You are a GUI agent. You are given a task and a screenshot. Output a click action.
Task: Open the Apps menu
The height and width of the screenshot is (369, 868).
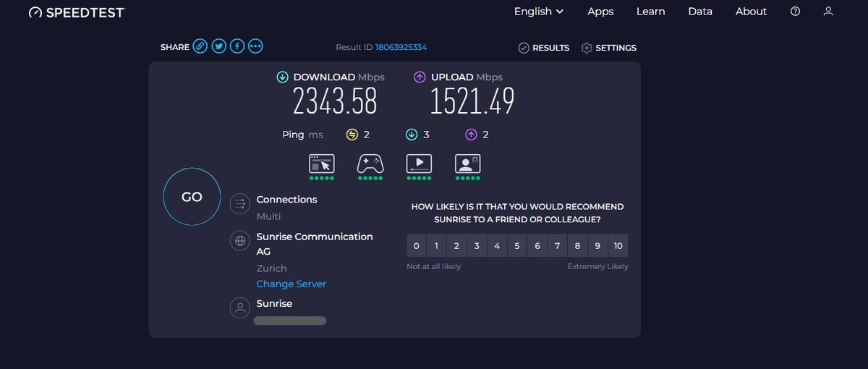coord(600,12)
